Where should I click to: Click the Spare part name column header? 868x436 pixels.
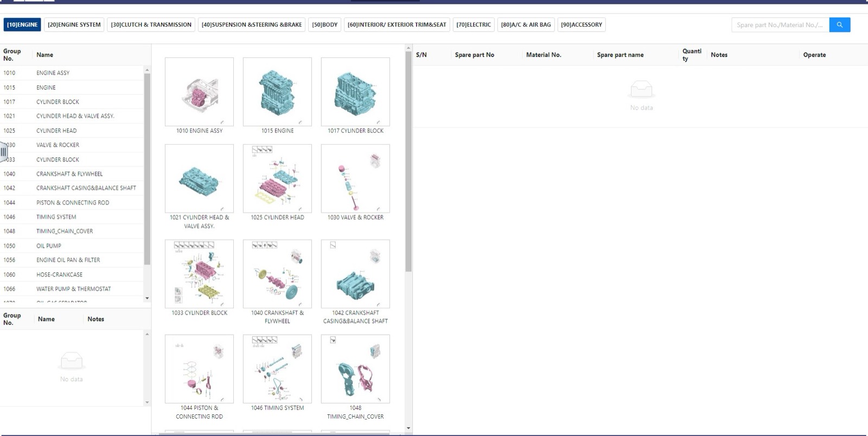pos(620,55)
